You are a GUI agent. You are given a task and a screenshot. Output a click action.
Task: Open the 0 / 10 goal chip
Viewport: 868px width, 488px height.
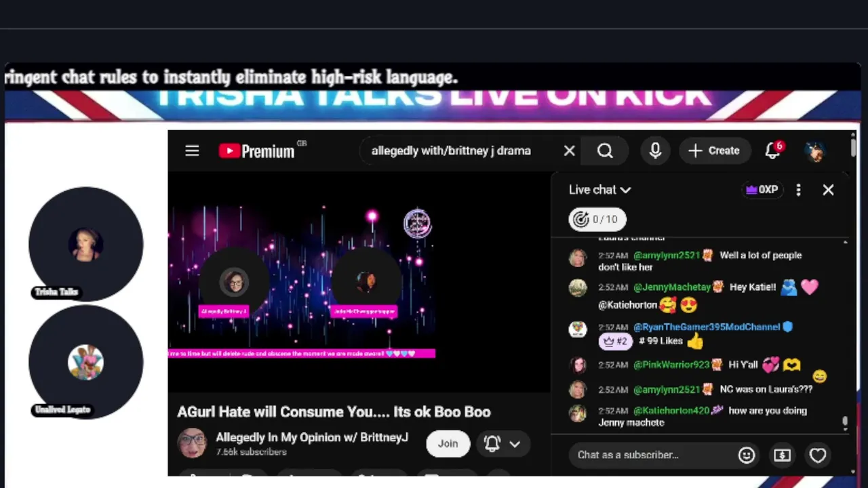coord(597,219)
